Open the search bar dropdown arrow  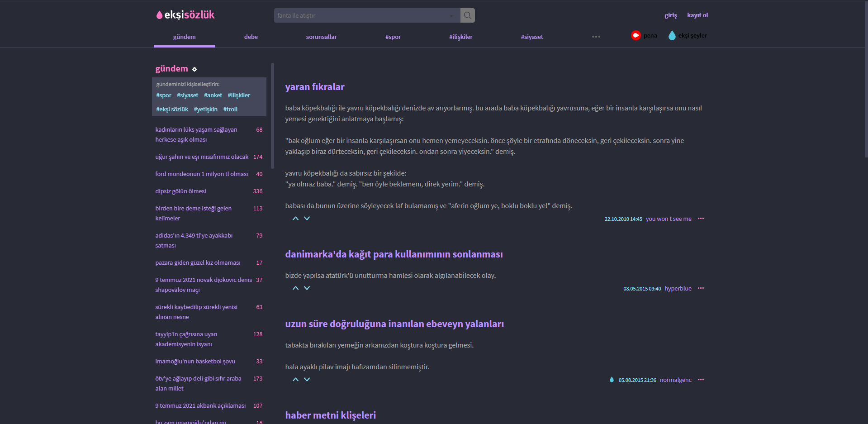click(451, 15)
